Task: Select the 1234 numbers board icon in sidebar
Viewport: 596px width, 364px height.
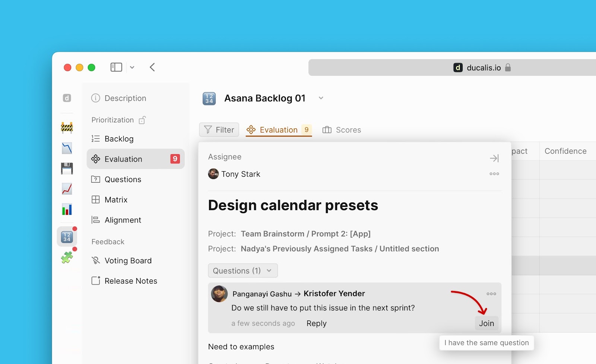Action: click(x=67, y=237)
